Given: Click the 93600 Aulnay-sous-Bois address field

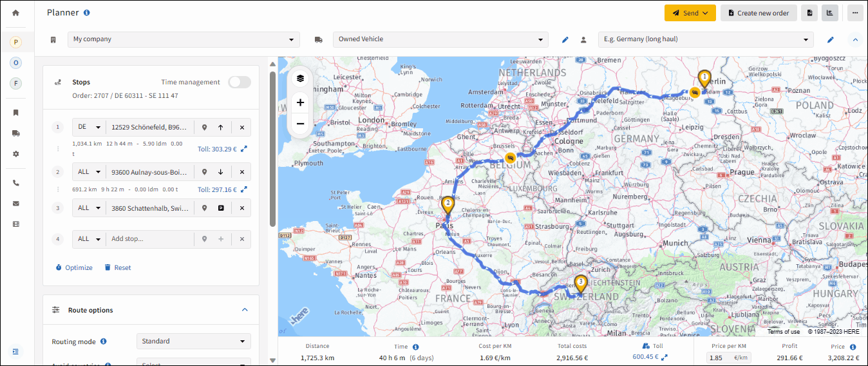Looking at the screenshot, I should tap(149, 172).
